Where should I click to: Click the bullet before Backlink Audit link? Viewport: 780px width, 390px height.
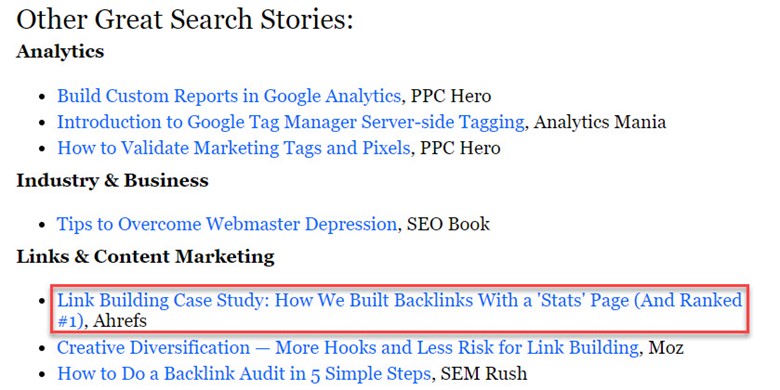tap(42, 374)
